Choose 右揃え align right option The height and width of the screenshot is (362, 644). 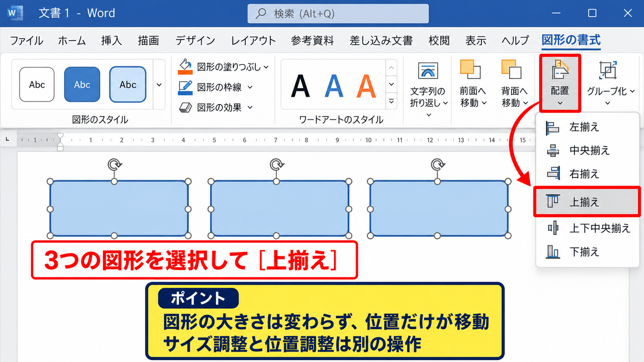point(587,174)
